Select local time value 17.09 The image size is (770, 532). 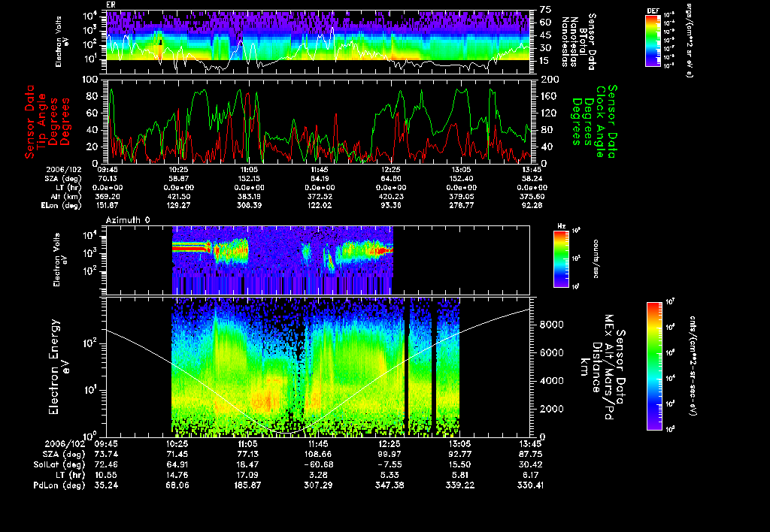click(248, 475)
